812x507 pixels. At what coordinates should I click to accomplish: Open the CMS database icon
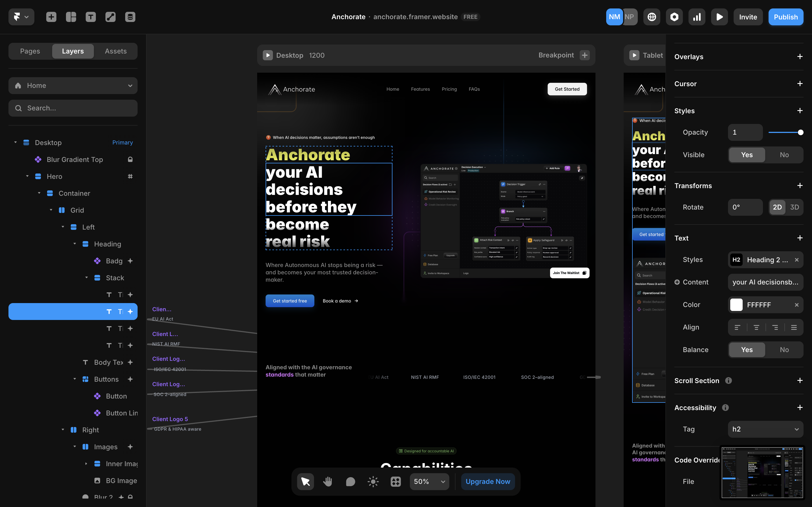pos(130,17)
